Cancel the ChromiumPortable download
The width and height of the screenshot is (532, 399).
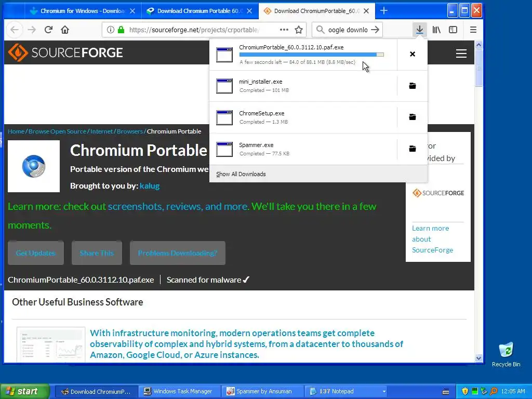click(x=412, y=54)
